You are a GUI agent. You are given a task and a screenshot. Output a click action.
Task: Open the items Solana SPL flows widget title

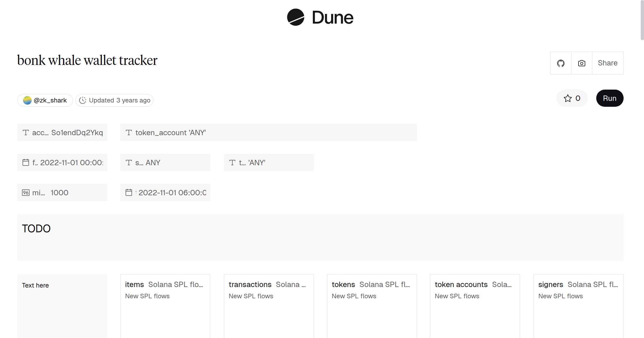click(x=134, y=285)
